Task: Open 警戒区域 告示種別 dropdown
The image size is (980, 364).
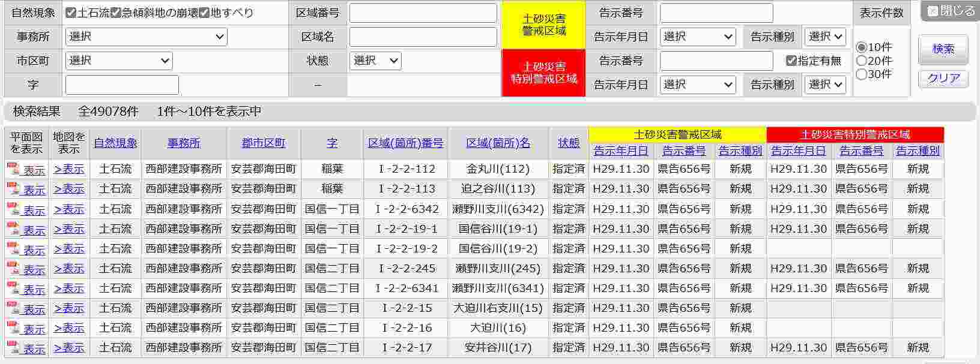Action: [x=825, y=37]
